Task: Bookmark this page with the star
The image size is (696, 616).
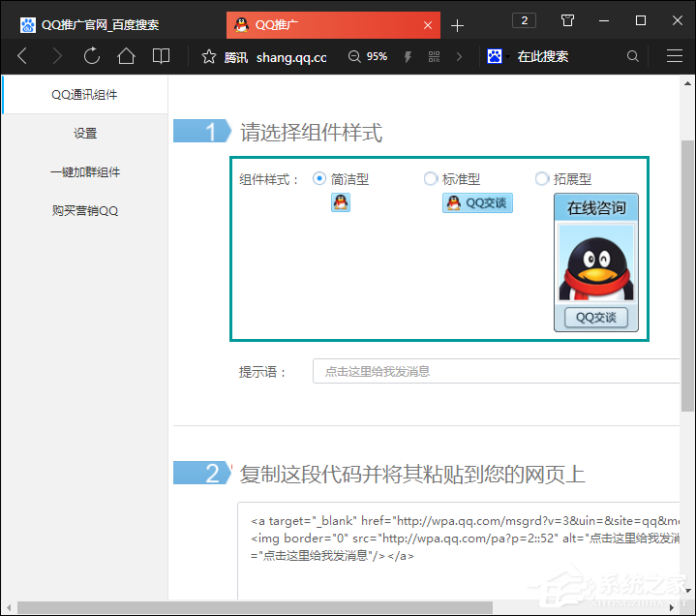Action: (x=209, y=56)
